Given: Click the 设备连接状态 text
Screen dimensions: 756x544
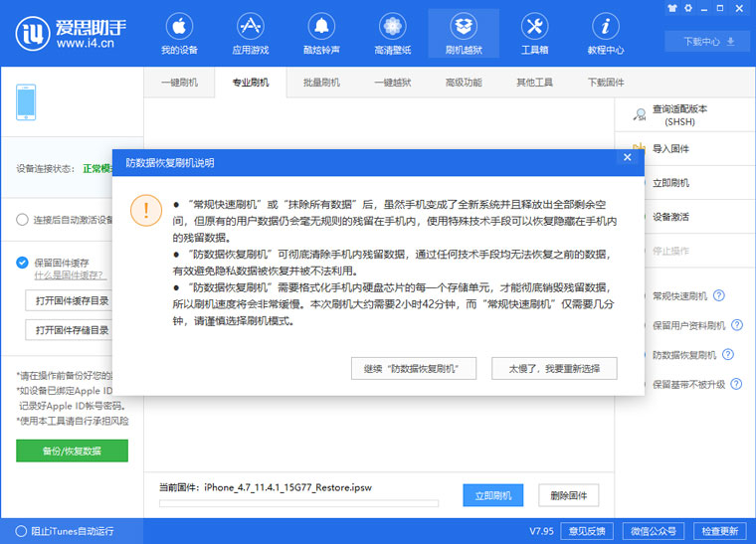Looking at the screenshot, I should (x=46, y=169).
